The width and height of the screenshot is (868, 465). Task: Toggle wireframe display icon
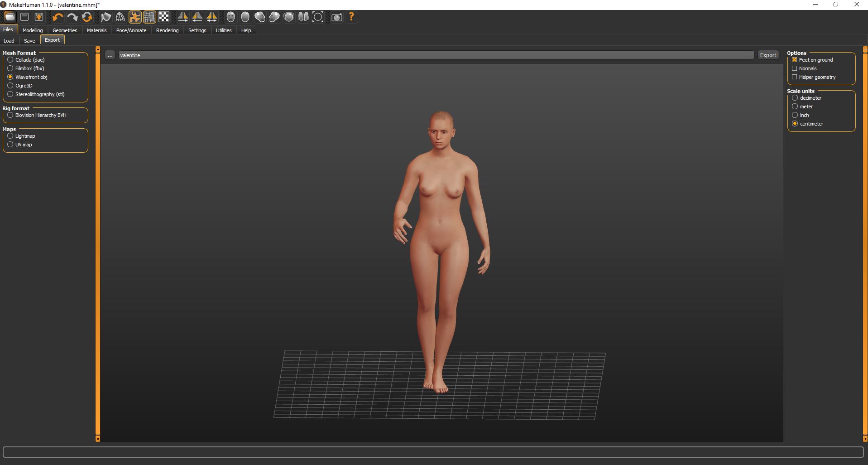(x=120, y=17)
